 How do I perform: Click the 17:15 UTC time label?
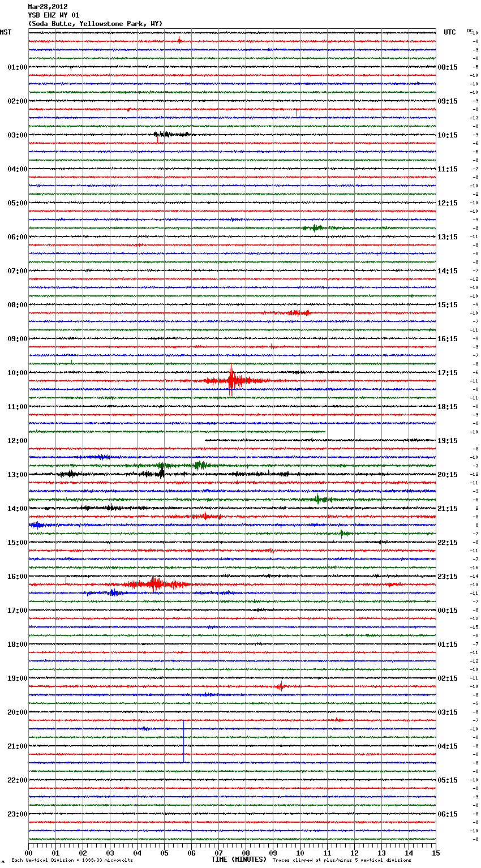pyautogui.click(x=448, y=373)
